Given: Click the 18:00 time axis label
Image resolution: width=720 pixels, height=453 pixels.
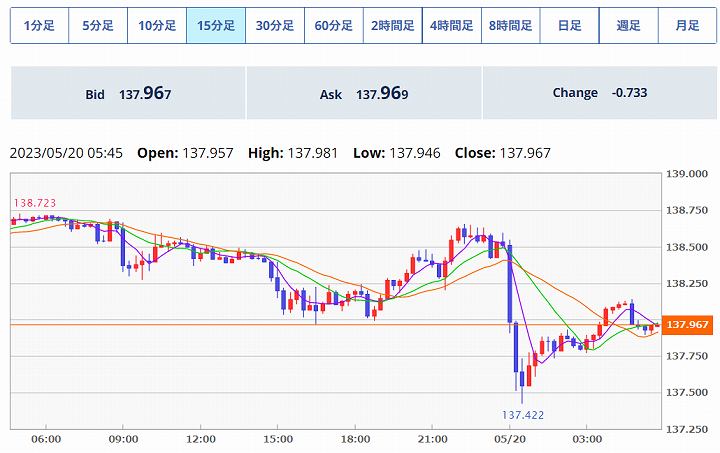Looking at the screenshot, I should tap(355, 439).
